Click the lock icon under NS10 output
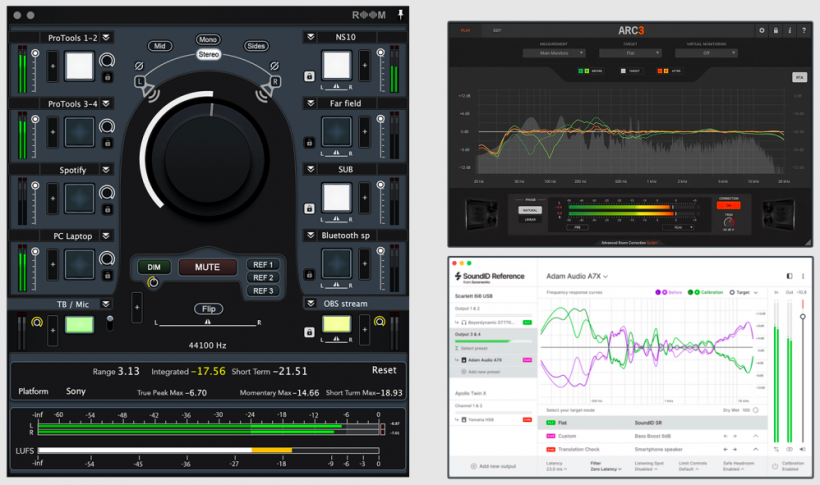 click(309, 76)
